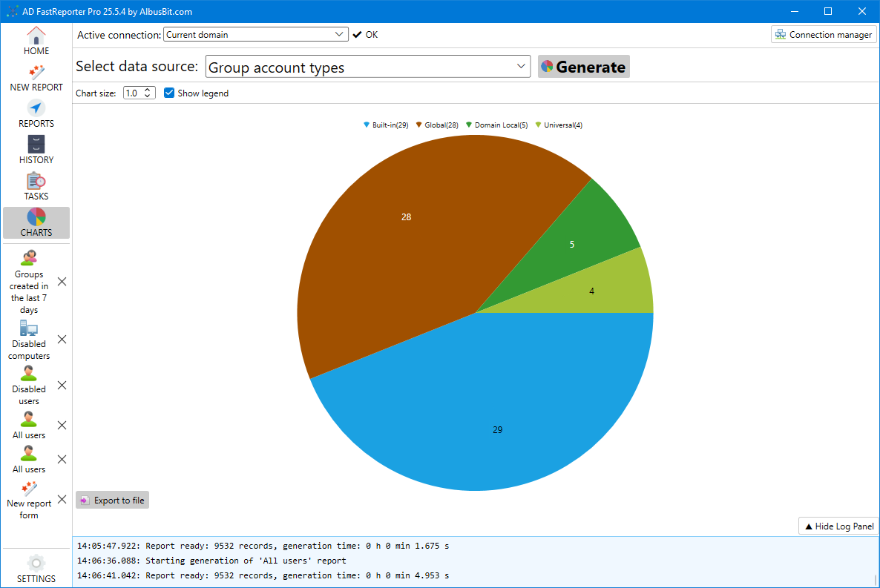Select the CHARTS section
Screen dimensions: 880x588
[x=36, y=222]
